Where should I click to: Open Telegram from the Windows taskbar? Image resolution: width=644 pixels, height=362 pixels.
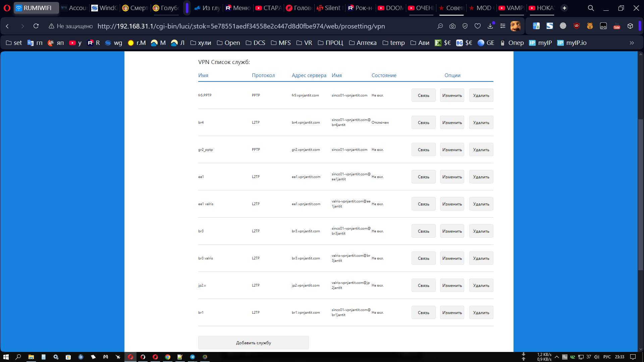tap(192, 357)
